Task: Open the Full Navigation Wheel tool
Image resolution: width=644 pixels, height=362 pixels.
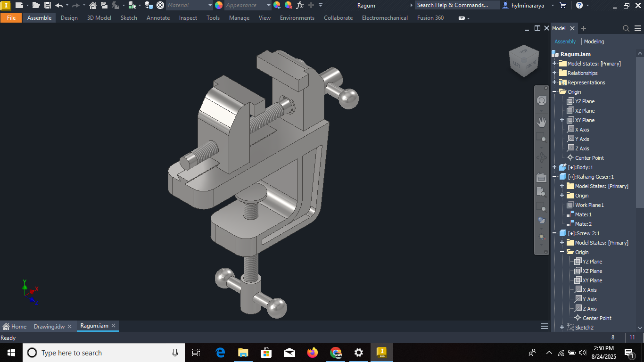Action: (542, 100)
